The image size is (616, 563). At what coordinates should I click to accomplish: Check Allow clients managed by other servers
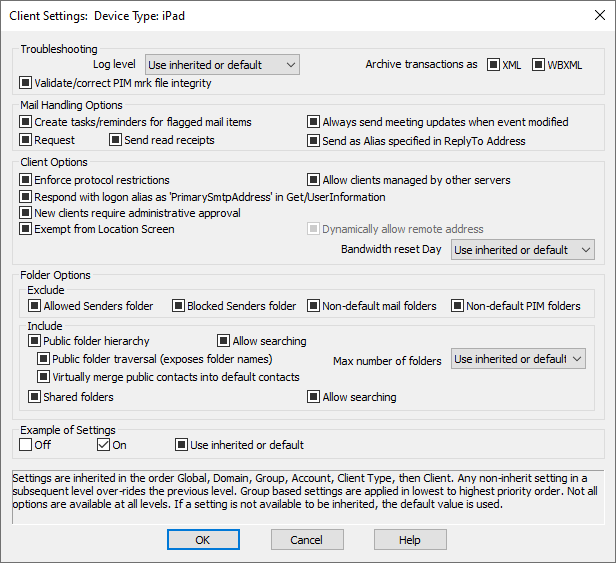point(313,180)
